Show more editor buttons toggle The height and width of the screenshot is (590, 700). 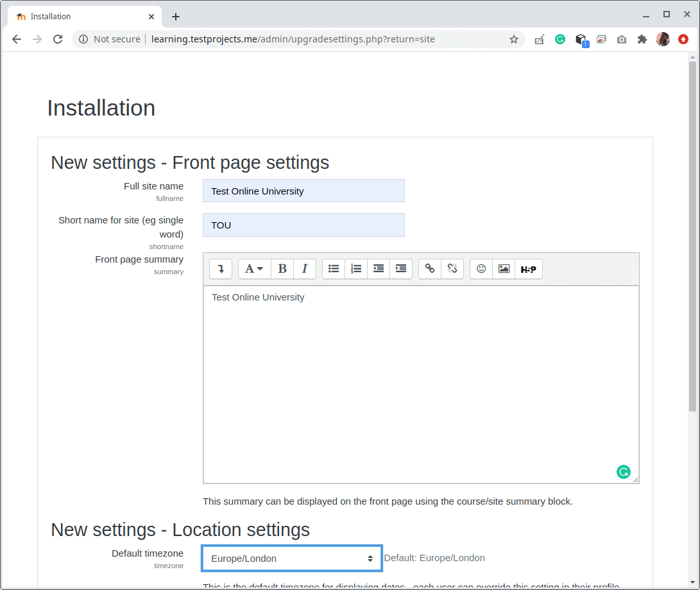(221, 269)
